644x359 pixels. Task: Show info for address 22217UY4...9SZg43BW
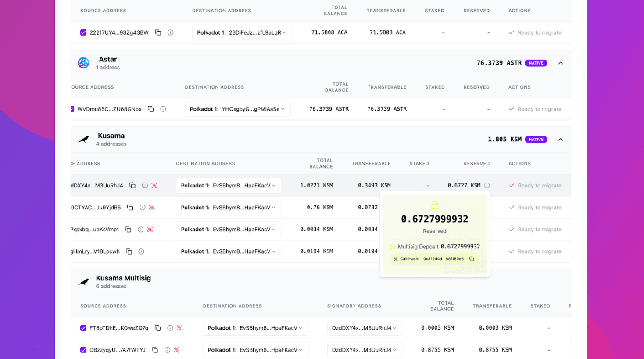(170, 32)
